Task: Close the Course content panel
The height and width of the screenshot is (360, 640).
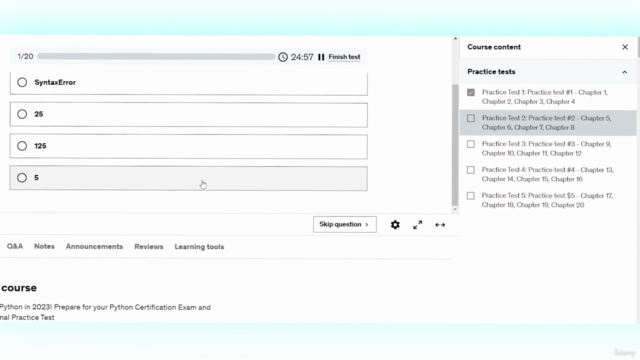Action: [625, 47]
